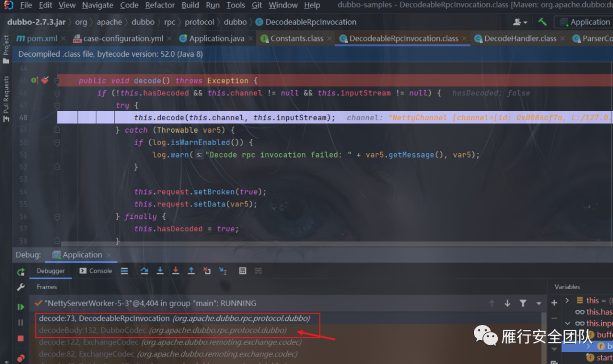613x364 pixels.
Task: Select NettyServerWorker-5-3 thread selector
Action: (x=150, y=303)
